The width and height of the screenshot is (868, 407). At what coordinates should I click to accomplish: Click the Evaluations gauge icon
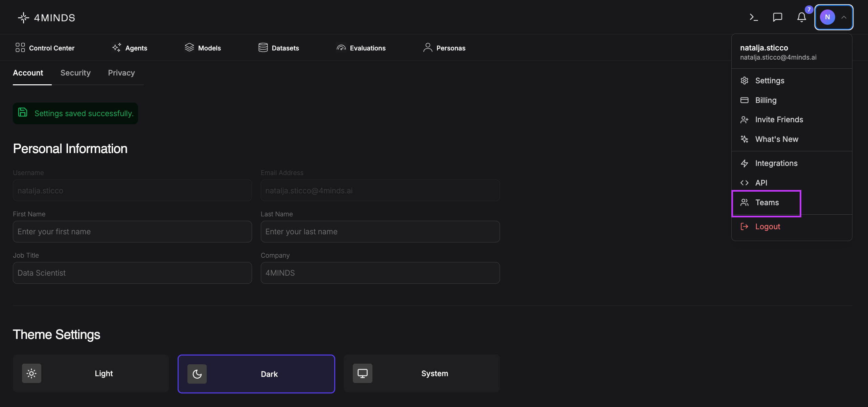341,48
